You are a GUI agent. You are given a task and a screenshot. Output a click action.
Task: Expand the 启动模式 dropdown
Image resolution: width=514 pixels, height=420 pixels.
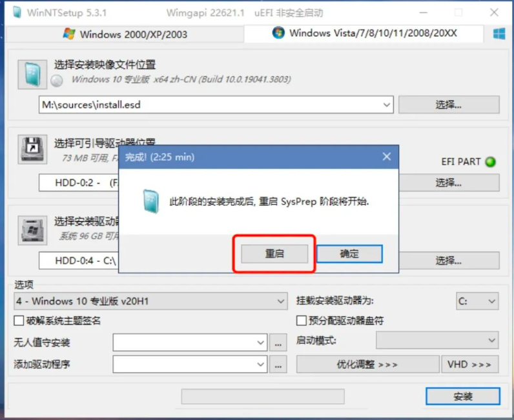[x=437, y=340]
